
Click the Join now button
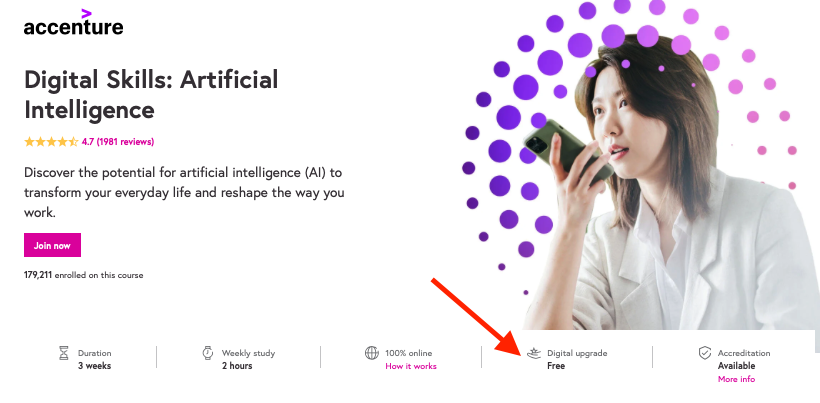tap(52, 245)
